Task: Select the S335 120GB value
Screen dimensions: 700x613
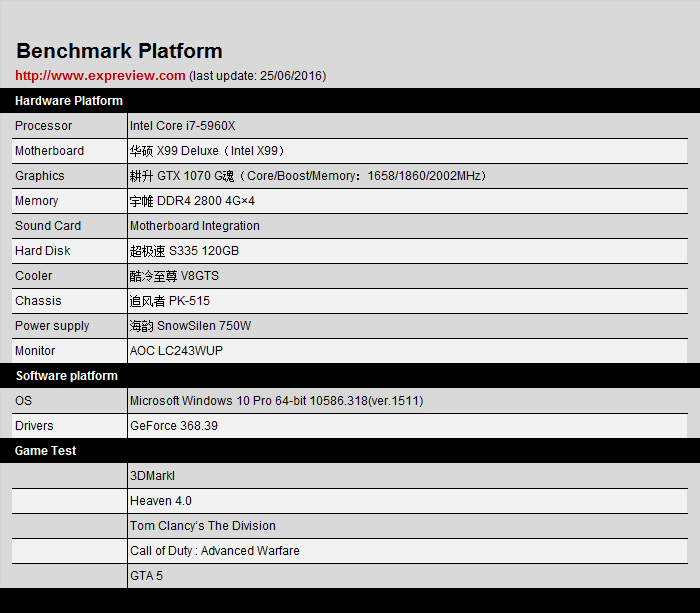Action: click(184, 251)
